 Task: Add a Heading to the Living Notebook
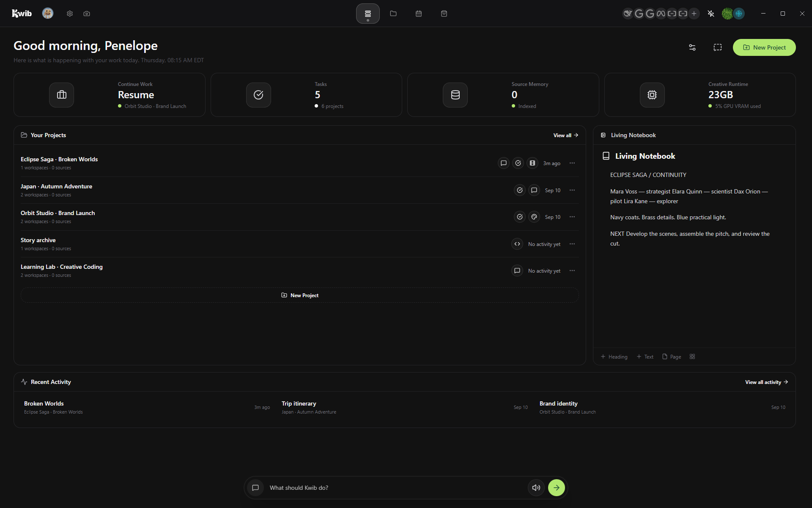click(x=614, y=356)
